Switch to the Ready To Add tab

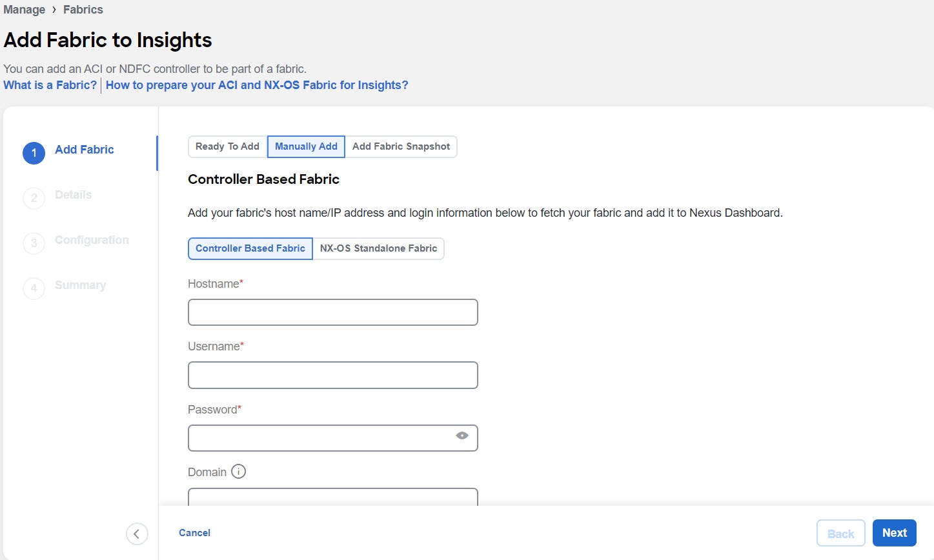point(227,146)
